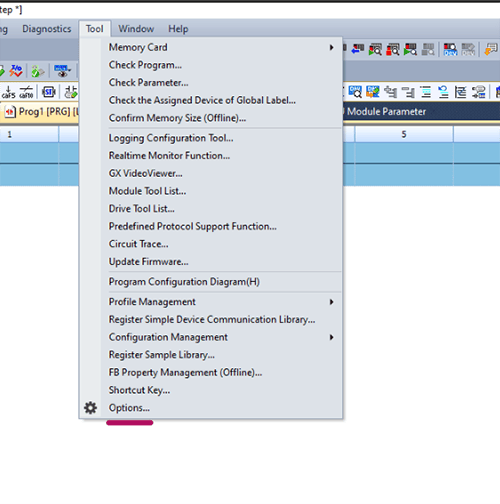Click the blue DEV search icon
Image resolution: width=500 pixels, height=504 pixels.
(450, 49)
